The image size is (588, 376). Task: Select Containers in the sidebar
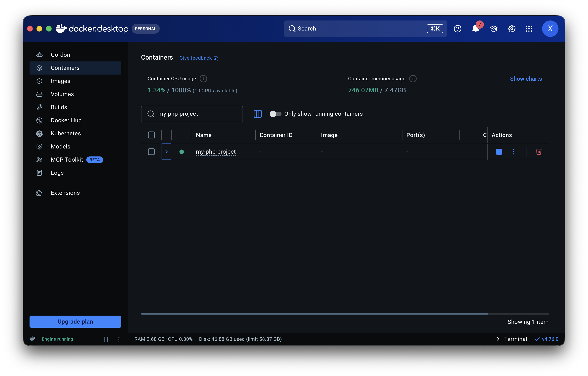(75, 68)
